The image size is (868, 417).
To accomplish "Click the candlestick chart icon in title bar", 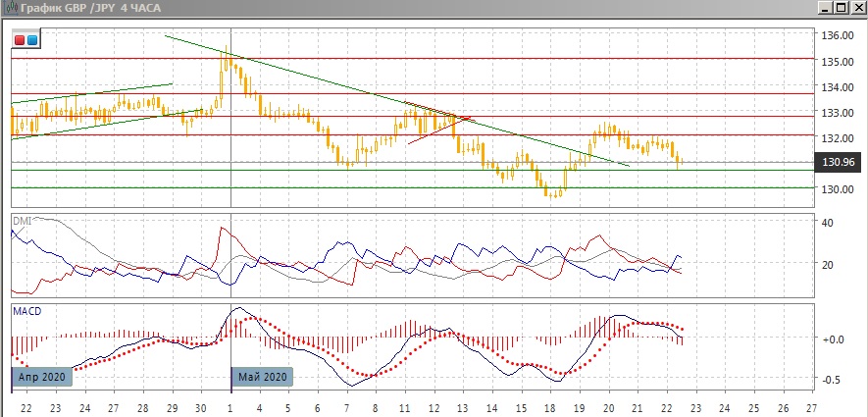I will click(9, 8).
